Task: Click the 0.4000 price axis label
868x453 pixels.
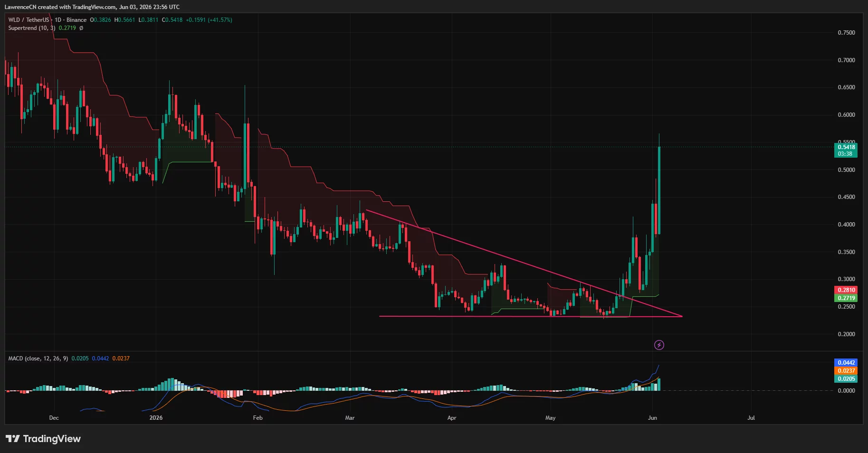Action: click(846, 225)
